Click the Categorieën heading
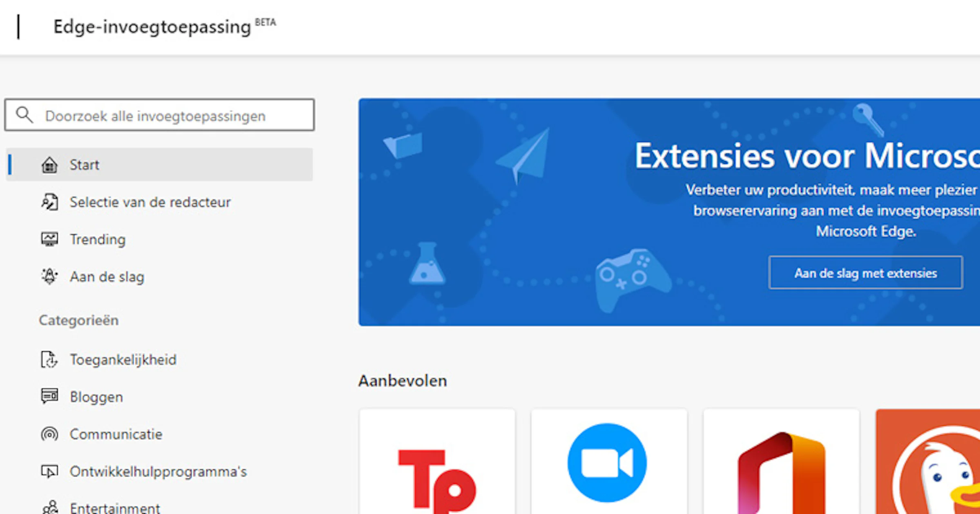 click(79, 320)
